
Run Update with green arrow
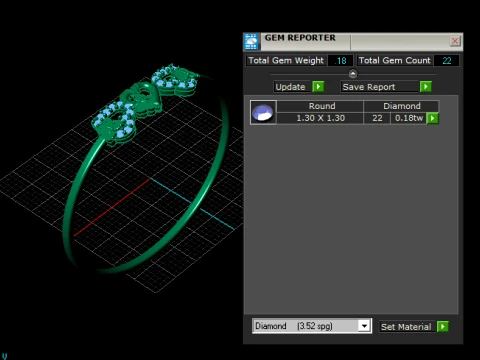[x=318, y=87]
